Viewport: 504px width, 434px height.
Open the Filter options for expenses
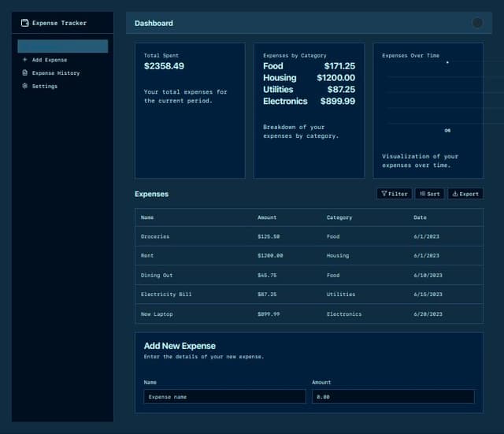pos(395,194)
